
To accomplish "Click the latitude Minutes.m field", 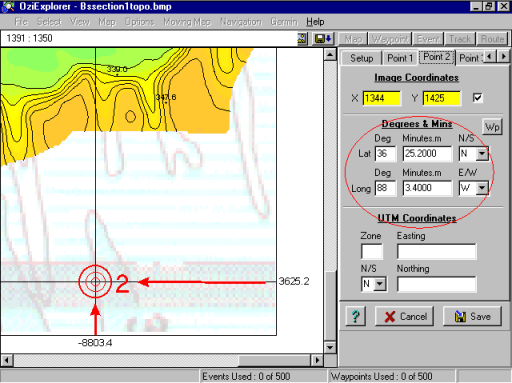I will tap(427, 154).
